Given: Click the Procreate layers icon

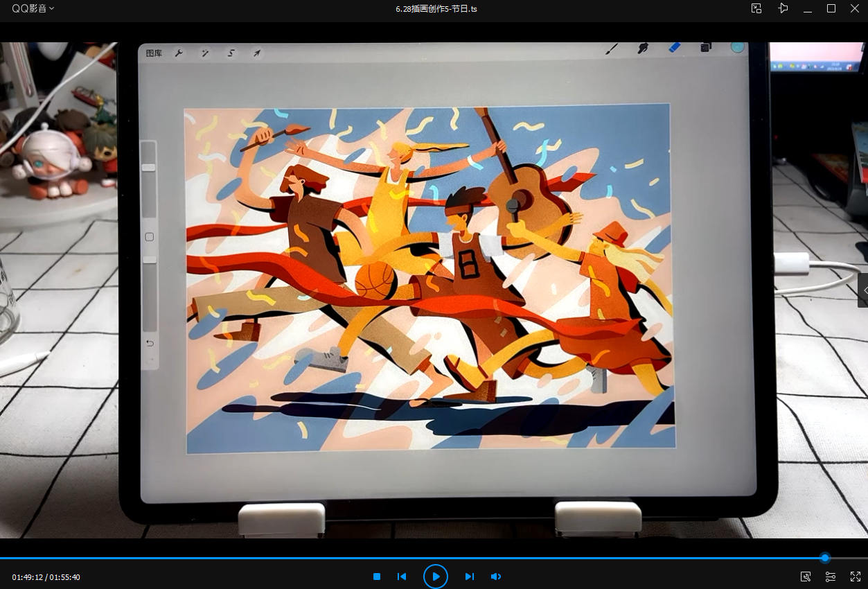Looking at the screenshot, I should click(x=705, y=48).
